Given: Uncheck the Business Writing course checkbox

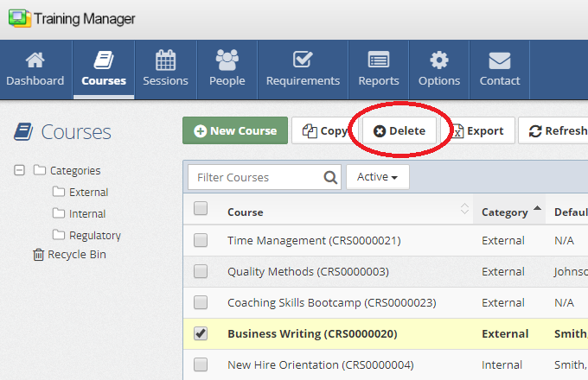Looking at the screenshot, I should 201,333.
